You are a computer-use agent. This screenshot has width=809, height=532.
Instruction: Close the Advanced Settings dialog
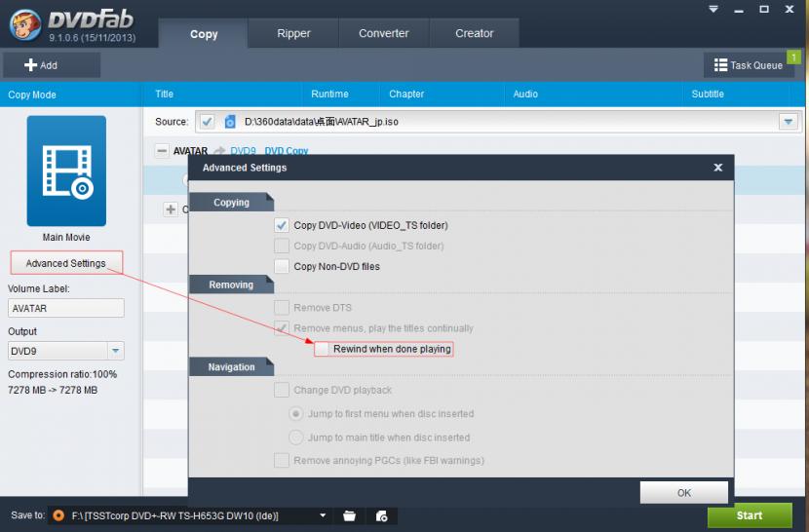pyautogui.click(x=717, y=168)
